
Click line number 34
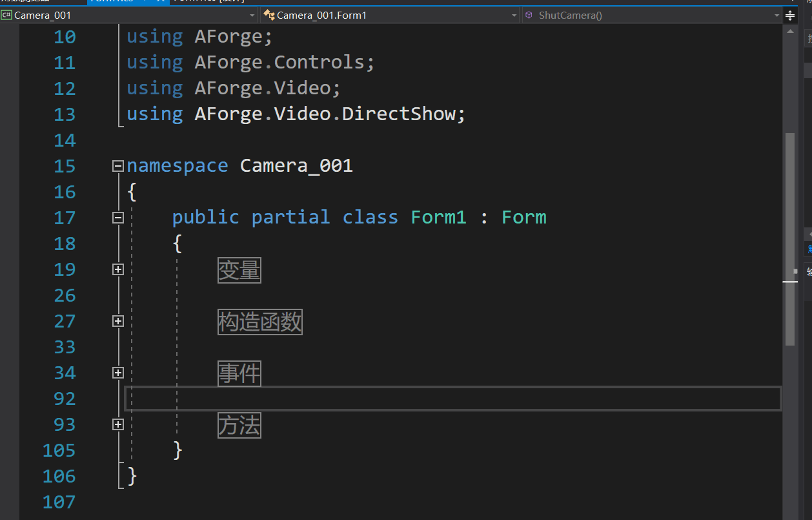65,373
